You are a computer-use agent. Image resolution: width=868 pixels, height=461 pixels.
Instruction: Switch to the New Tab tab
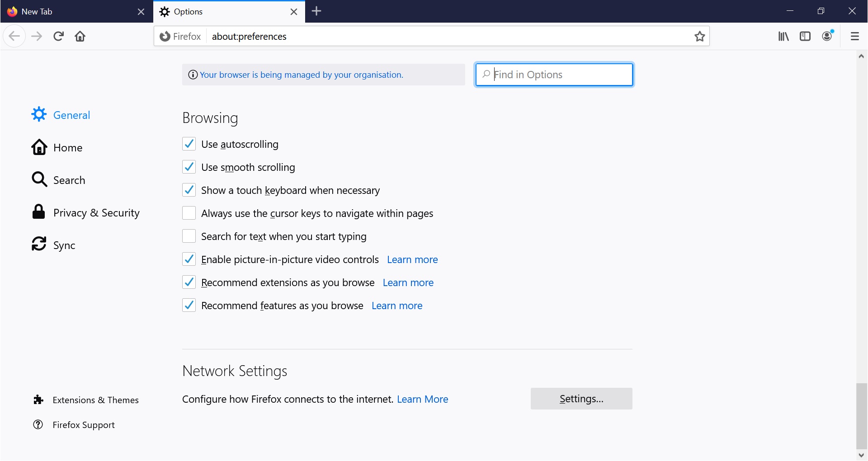click(x=76, y=12)
